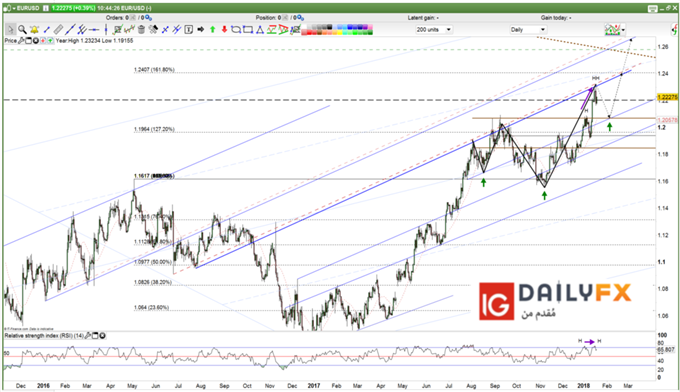The image size is (680, 392).
Task: Select the vertical line tool
Action: 106,29
